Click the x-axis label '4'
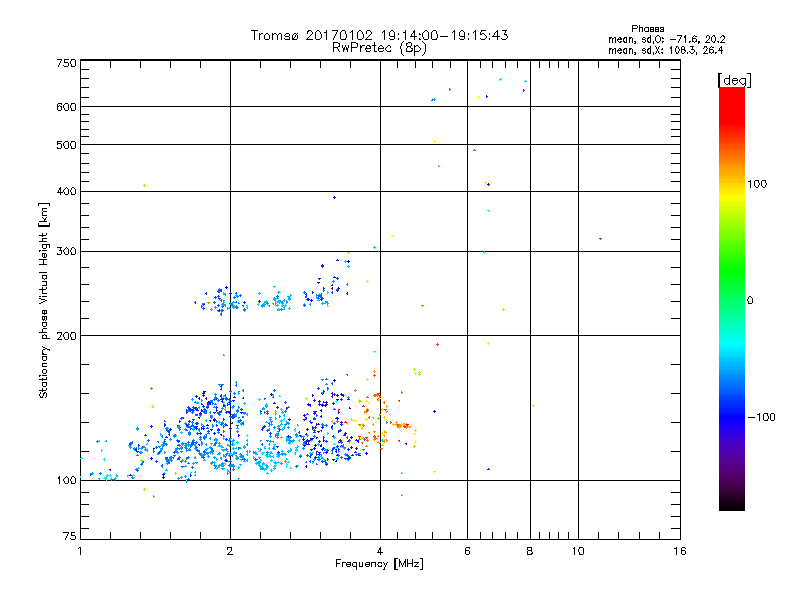800x600 pixels. [380, 551]
